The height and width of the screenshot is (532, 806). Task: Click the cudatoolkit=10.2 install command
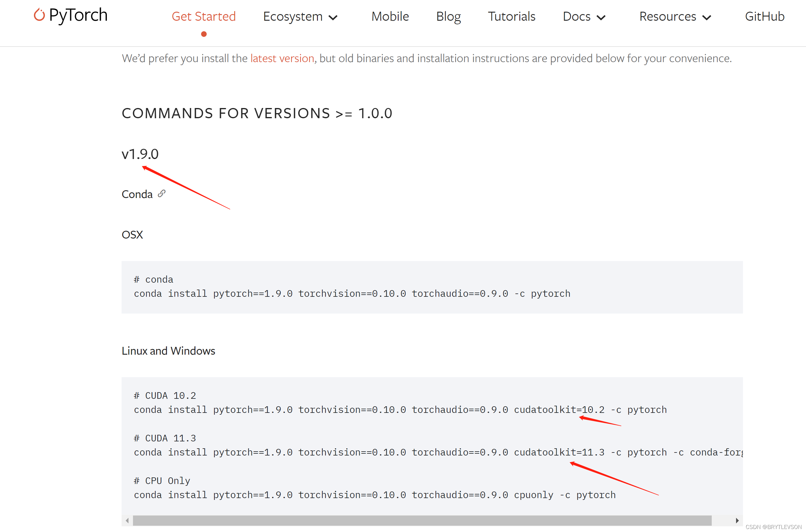pos(400,410)
